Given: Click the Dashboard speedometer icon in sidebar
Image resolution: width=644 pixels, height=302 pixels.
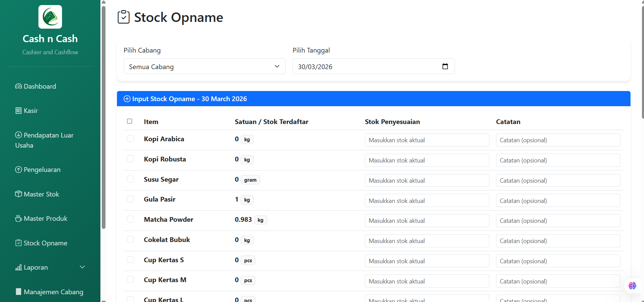Looking at the screenshot, I should (x=19, y=86).
